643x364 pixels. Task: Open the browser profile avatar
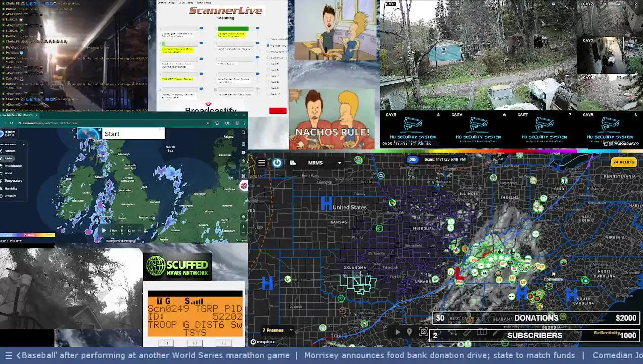click(237, 123)
